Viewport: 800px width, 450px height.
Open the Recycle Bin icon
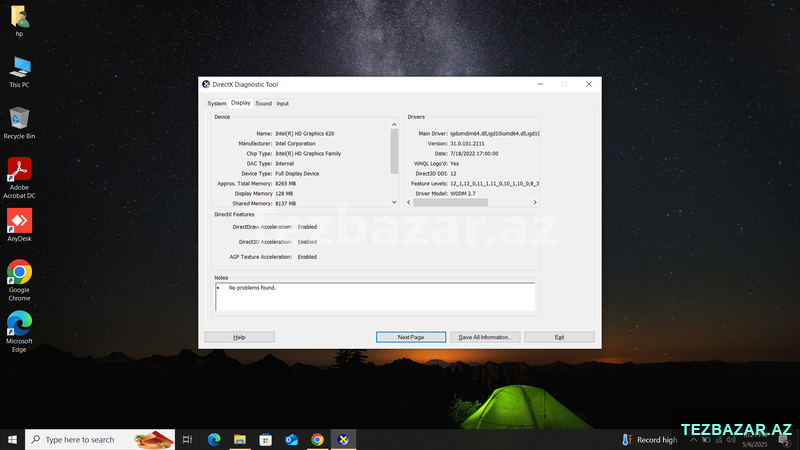pyautogui.click(x=19, y=123)
